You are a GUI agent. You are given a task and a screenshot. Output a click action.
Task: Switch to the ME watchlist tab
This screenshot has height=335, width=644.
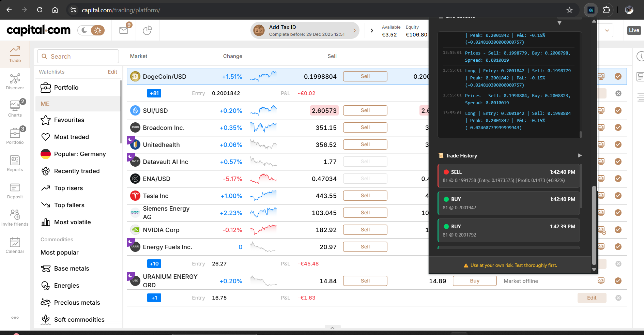pyautogui.click(x=45, y=104)
